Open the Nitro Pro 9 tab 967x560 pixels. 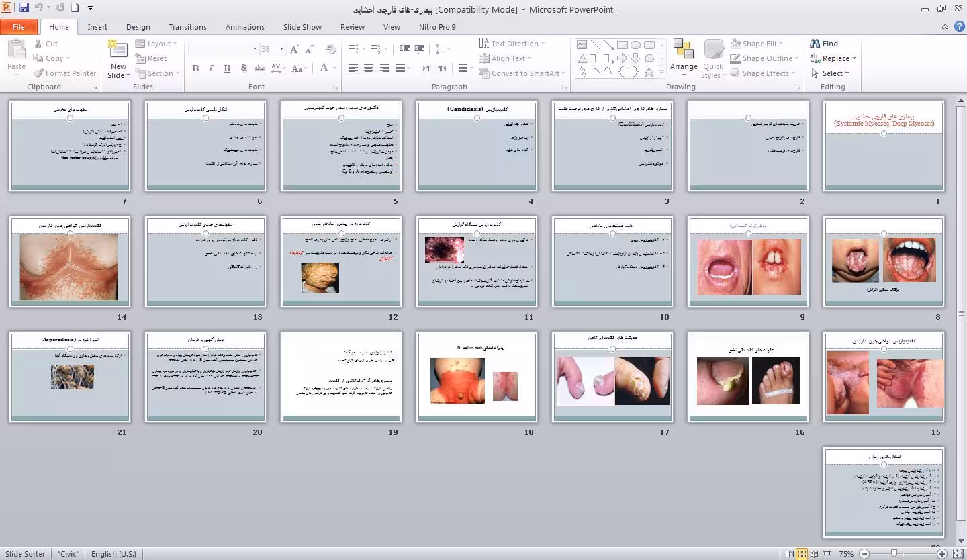coord(436,27)
